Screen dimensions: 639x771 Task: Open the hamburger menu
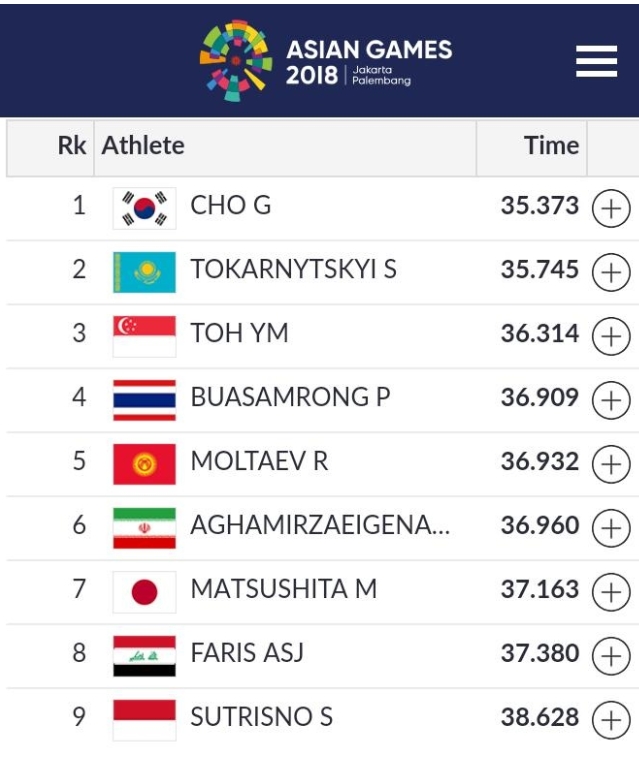(x=596, y=61)
